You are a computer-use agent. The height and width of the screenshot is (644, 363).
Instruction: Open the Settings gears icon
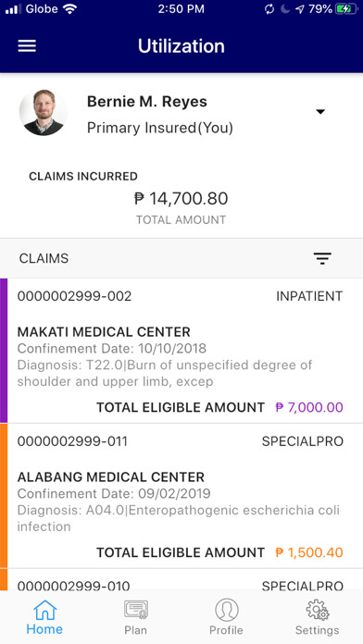point(318,610)
